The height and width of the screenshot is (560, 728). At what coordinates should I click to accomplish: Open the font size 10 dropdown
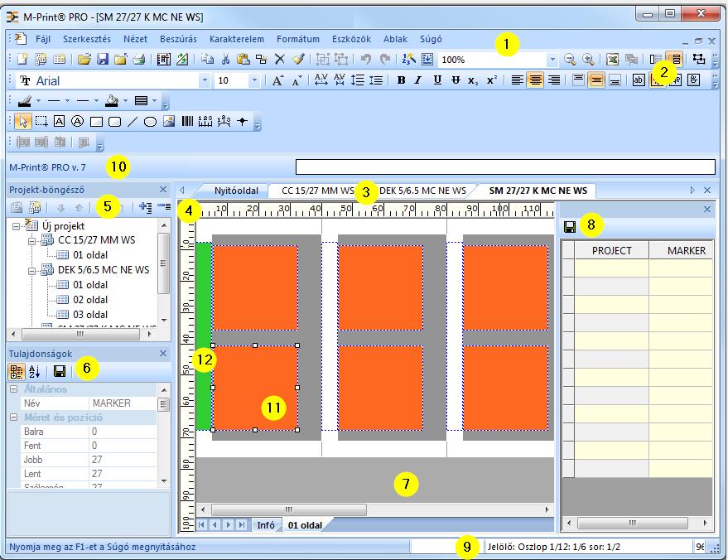tap(254, 81)
